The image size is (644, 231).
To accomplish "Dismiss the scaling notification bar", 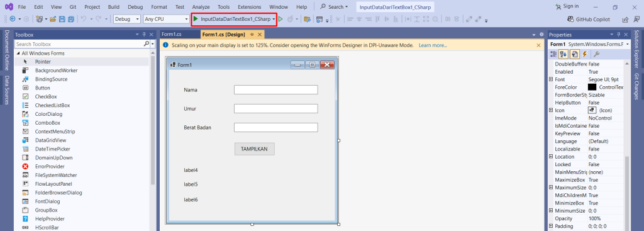I will [538, 45].
